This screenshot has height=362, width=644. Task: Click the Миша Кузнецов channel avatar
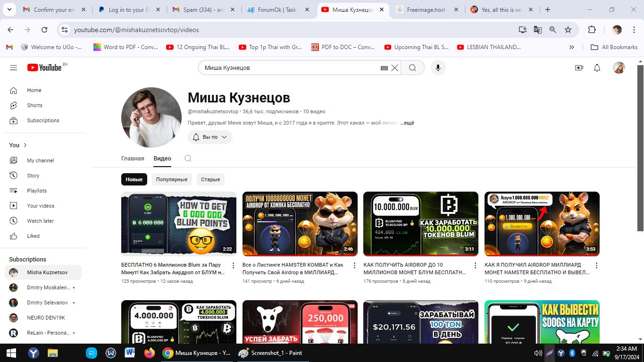151,118
